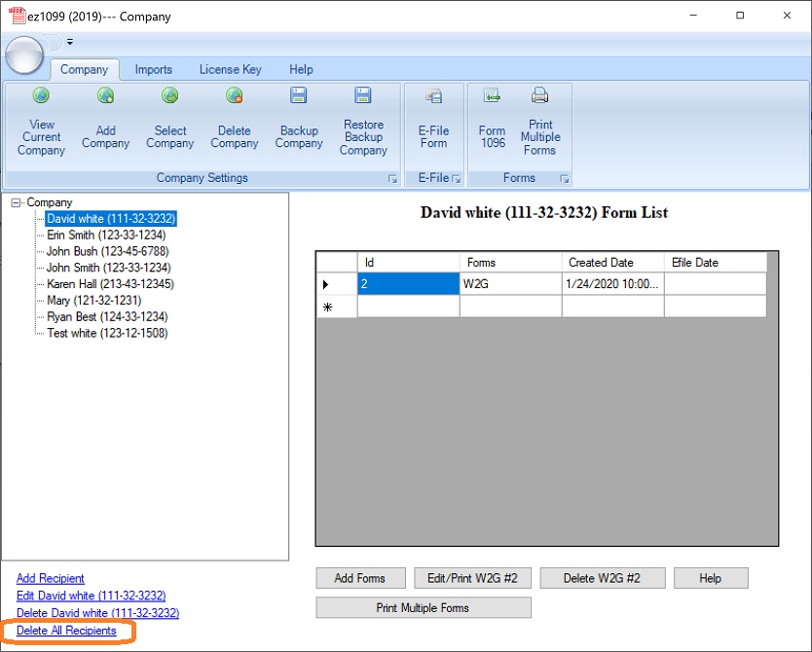Expand the Company Settings group launcher
This screenshot has width=812, height=652.
(x=392, y=179)
